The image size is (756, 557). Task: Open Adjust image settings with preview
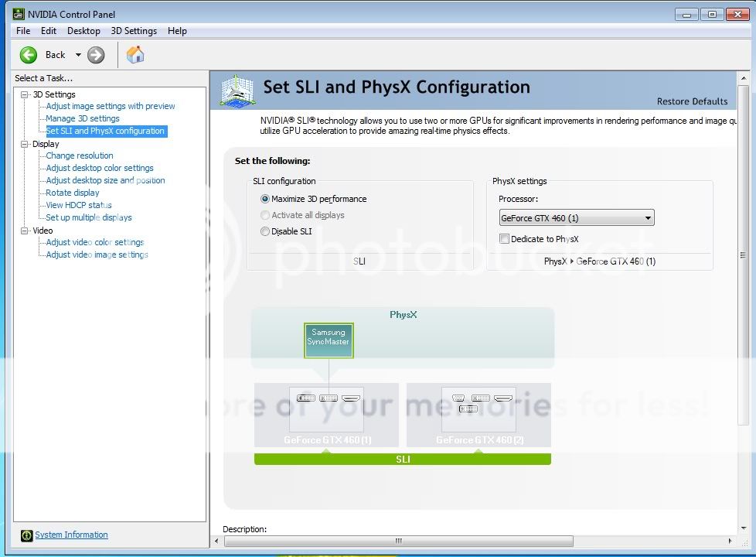coord(111,106)
